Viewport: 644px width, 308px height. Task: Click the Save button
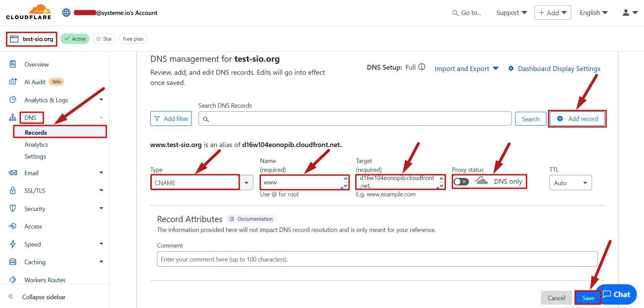click(x=588, y=298)
